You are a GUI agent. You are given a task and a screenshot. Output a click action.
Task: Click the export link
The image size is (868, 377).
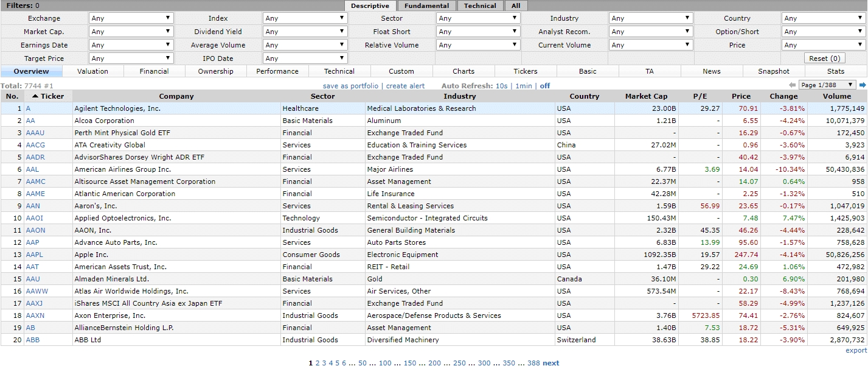856,350
